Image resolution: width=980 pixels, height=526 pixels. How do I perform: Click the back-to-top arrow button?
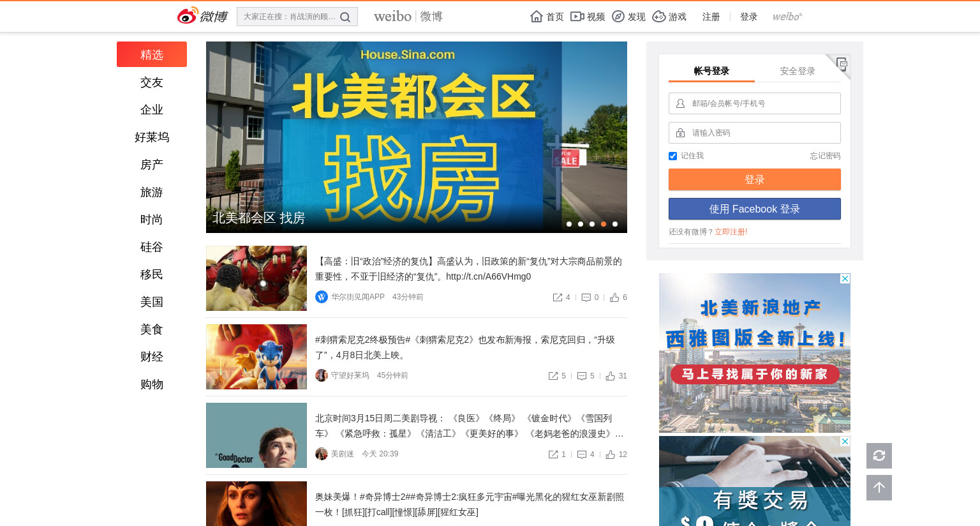879,488
